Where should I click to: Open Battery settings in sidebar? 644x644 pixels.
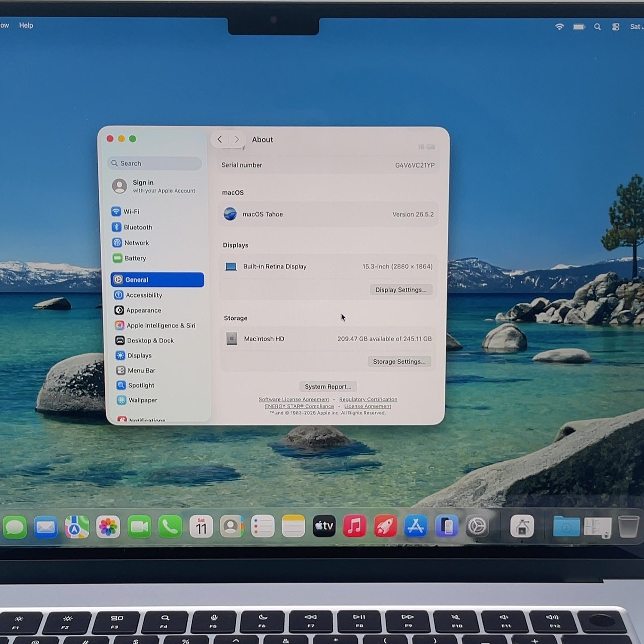tap(129, 258)
